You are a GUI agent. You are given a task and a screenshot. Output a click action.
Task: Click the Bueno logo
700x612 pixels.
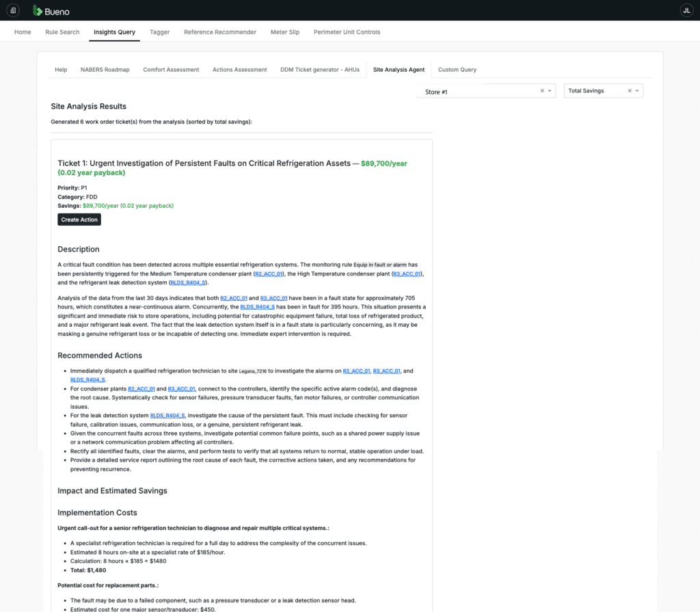click(51, 11)
